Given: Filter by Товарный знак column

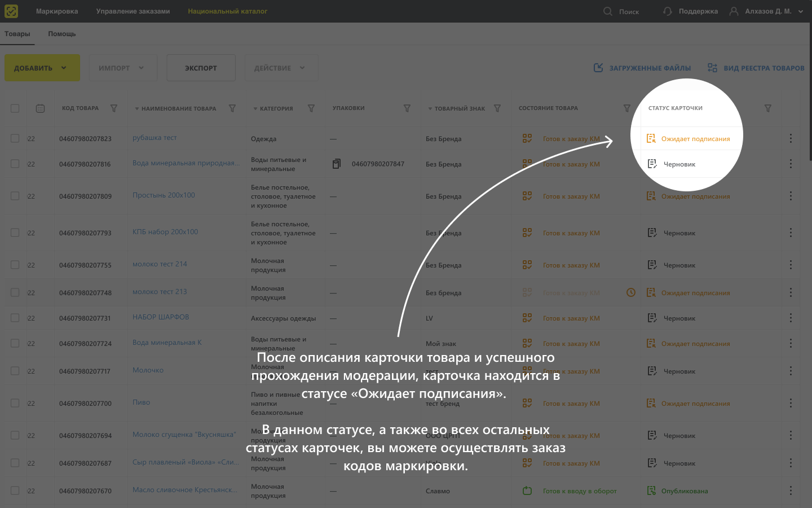Looking at the screenshot, I should 497,108.
